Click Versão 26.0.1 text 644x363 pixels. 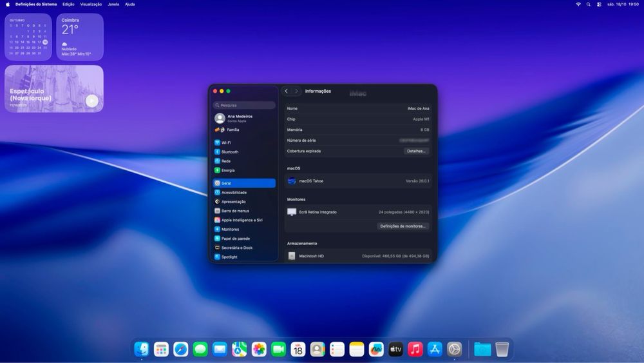[x=417, y=181]
